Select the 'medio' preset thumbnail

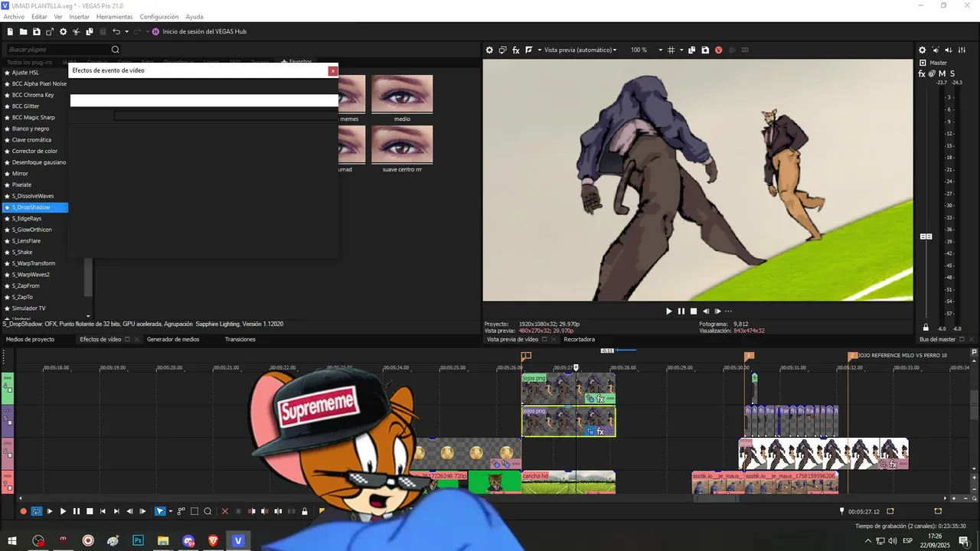pyautogui.click(x=402, y=94)
